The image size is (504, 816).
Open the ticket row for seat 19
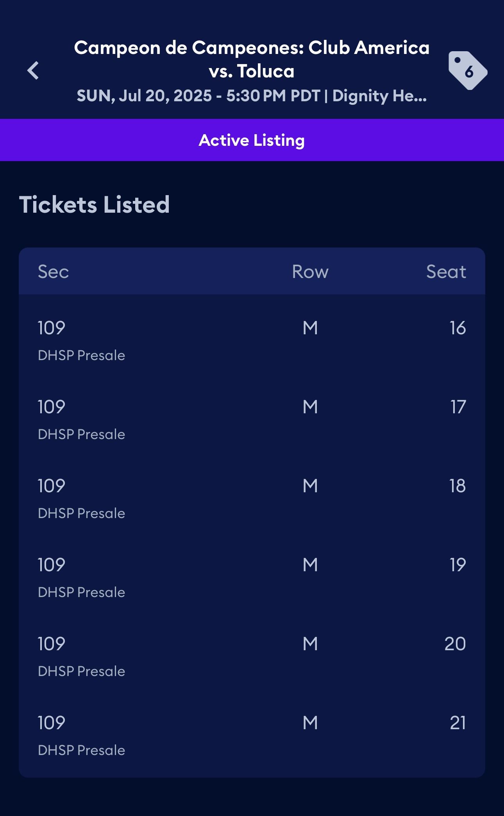(x=252, y=577)
